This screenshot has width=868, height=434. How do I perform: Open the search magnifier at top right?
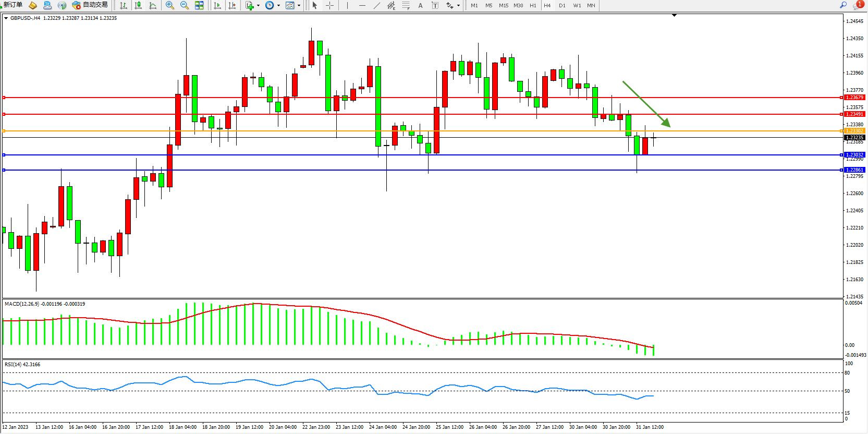coord(843,5)
